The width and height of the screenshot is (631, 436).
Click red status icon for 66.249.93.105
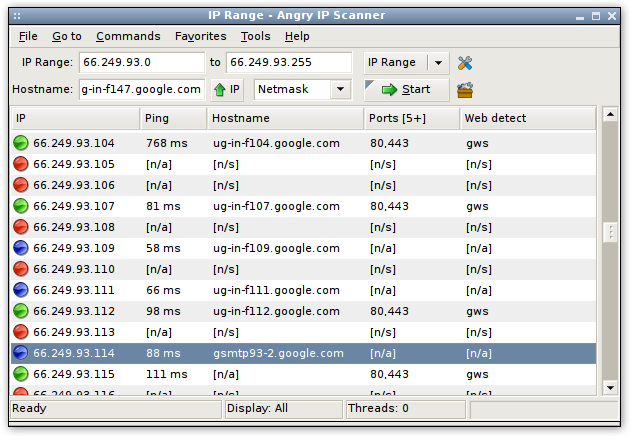coord(20,164)
